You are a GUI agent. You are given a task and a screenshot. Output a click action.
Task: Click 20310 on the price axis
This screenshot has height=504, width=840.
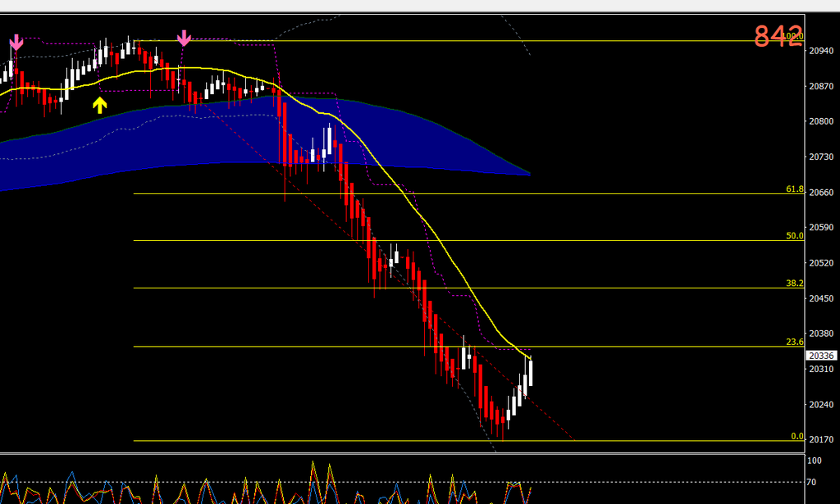[821, 369]
